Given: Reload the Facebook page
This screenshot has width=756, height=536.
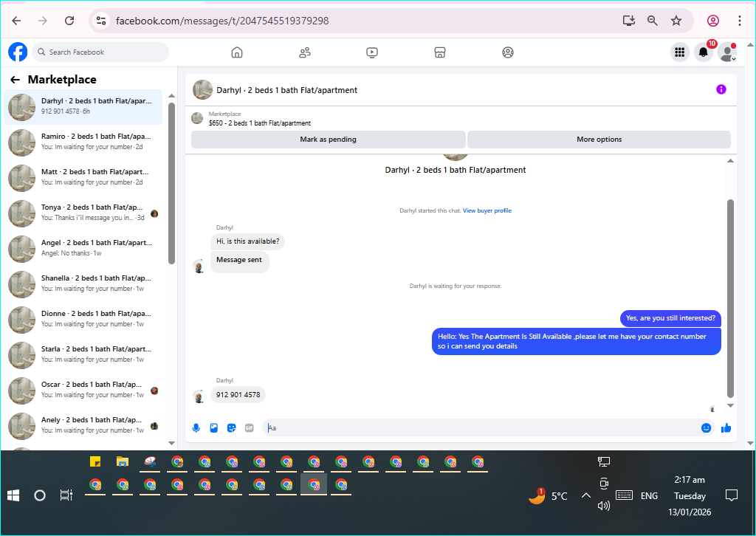Looking at the screenshot, I should coord(69,21).
